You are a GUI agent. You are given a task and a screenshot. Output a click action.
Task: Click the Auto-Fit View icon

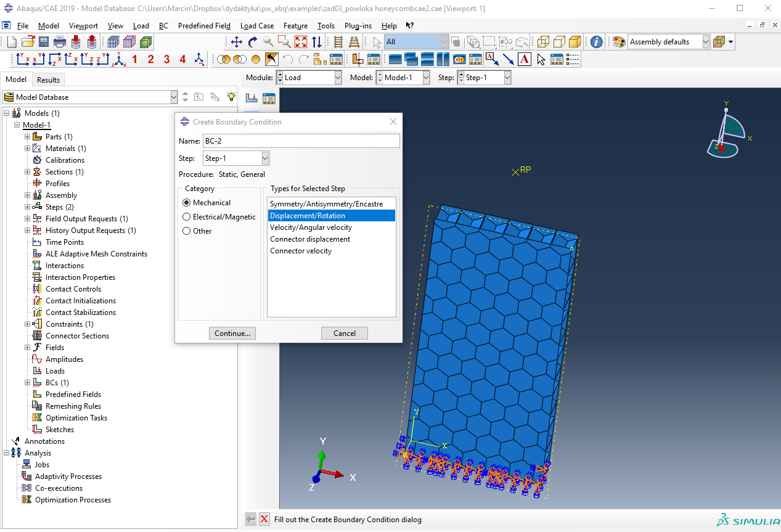pyautogui.click(x=300, y=42)
